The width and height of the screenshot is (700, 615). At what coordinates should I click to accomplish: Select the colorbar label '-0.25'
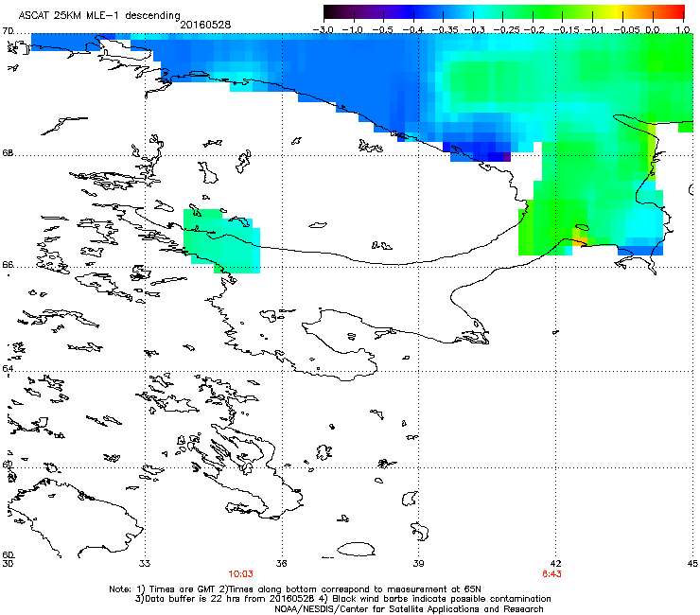[x=506, y=30]
